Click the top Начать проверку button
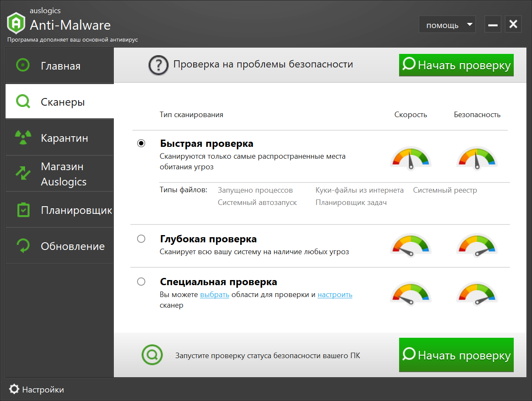 tap(456, 65)
